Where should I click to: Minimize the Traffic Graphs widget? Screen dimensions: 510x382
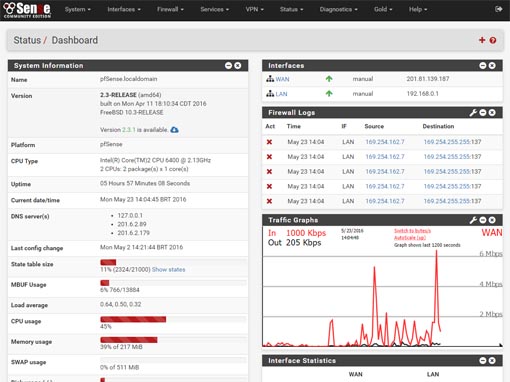483,220
